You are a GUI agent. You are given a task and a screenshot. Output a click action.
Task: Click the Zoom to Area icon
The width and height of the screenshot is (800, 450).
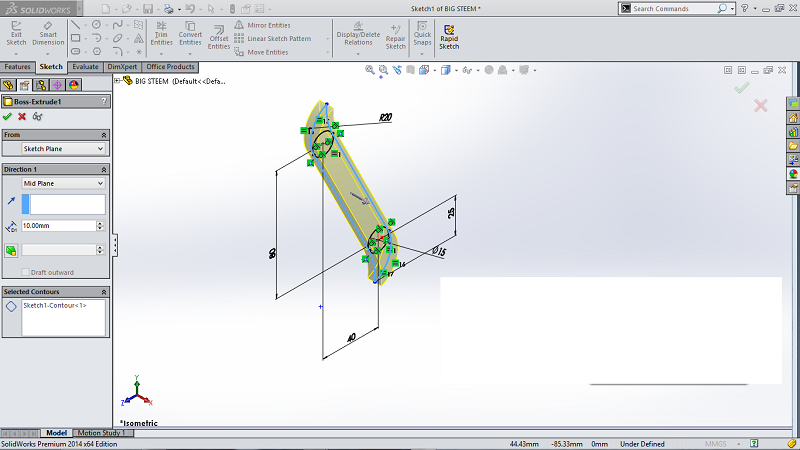pos(383,70)
